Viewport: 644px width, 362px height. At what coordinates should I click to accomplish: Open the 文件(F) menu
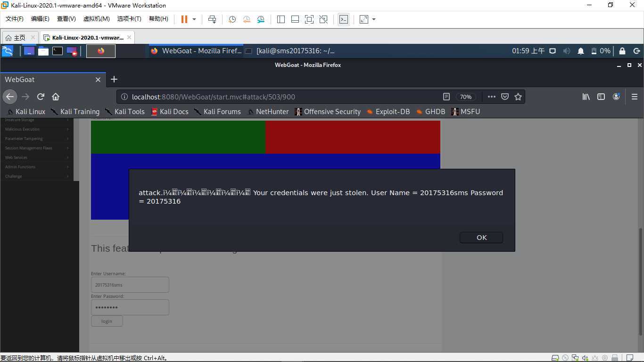[x=14, y=19]
